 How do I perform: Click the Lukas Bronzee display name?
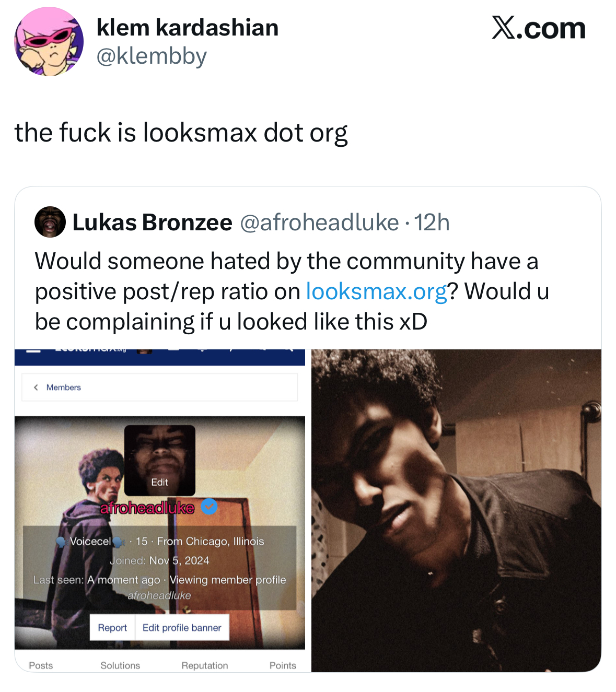[152, 222]
